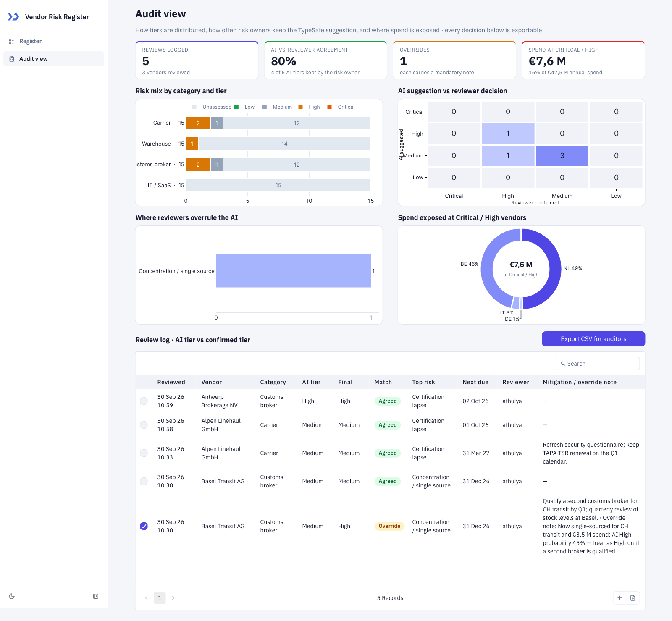Click the Concentration / single source bar
672x621 pixels.
pos(293,271)
